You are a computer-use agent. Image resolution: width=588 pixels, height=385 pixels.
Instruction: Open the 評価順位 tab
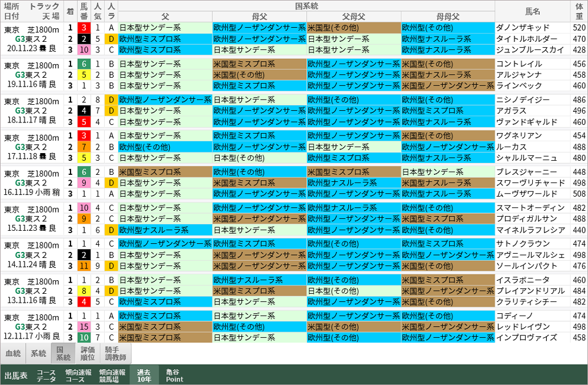(88, 353)
